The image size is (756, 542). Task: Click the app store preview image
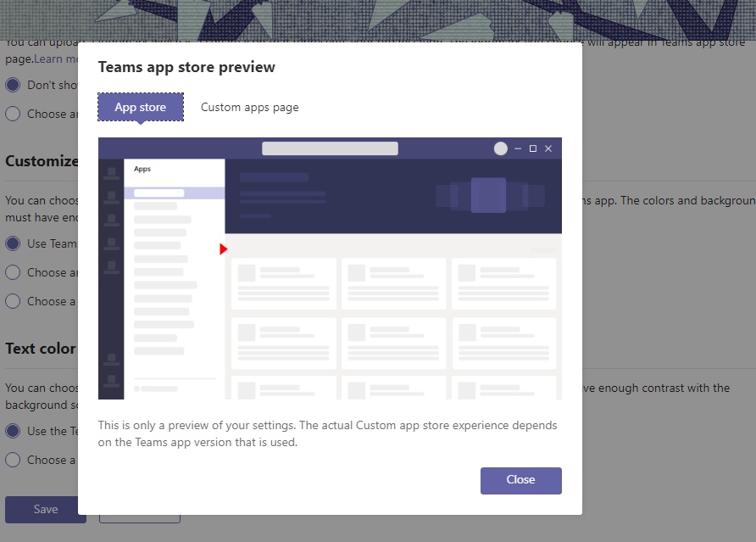[x=330, y=268]
